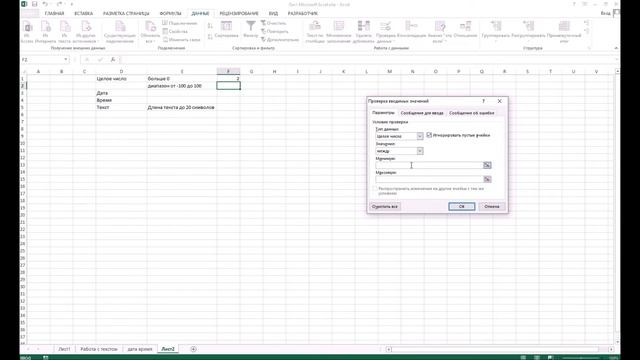Click the 'Мгновенное заполнение' icon

pyautogui.click(x=339, y=32)
